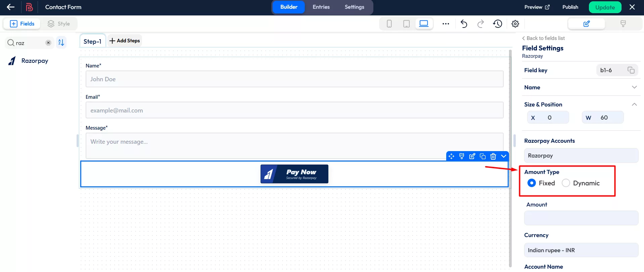Go back to fields list

click(543, 38)
